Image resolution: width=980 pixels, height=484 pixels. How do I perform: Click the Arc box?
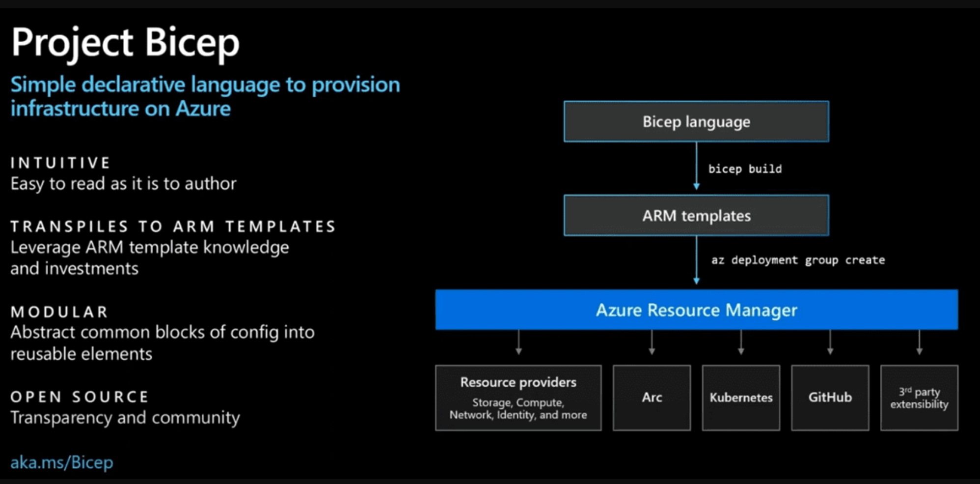click(652, 398)
